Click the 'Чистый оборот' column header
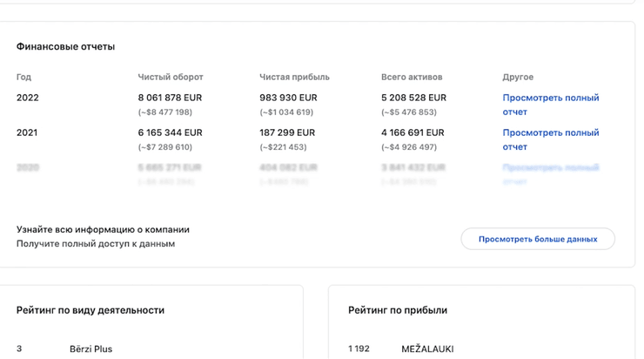644x359 pixels. pyautogui.click(x=170, y=78)
